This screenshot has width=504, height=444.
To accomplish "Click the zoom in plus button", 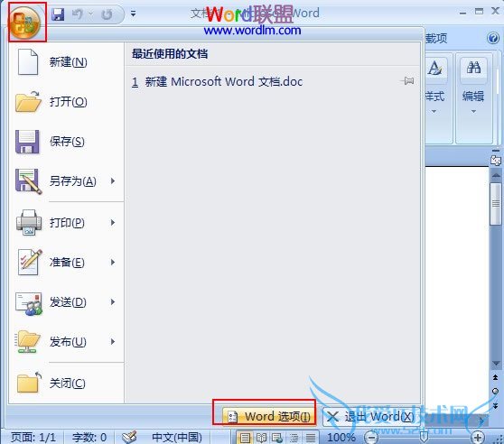I will pos(478,438).
